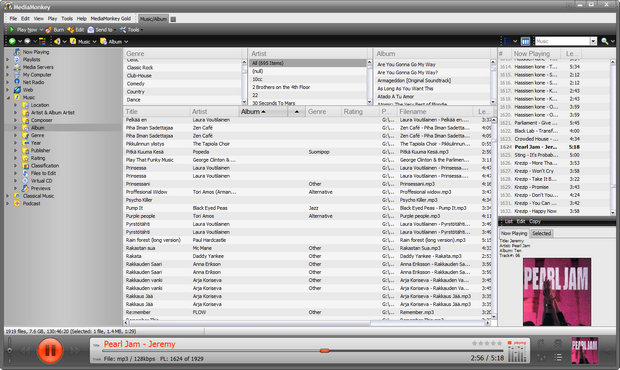Open the Music breadcrumb dropdown arrow
620x370 pixels.
(95, 42)
